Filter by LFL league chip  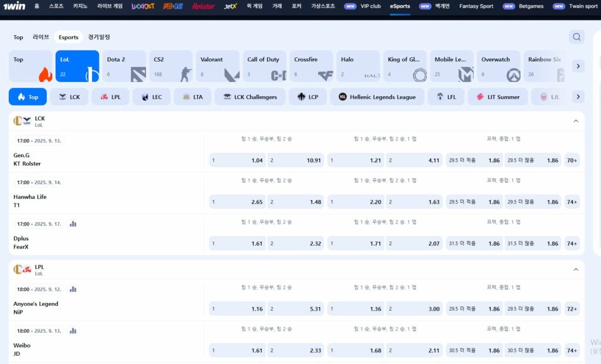(x=446, y=97)
